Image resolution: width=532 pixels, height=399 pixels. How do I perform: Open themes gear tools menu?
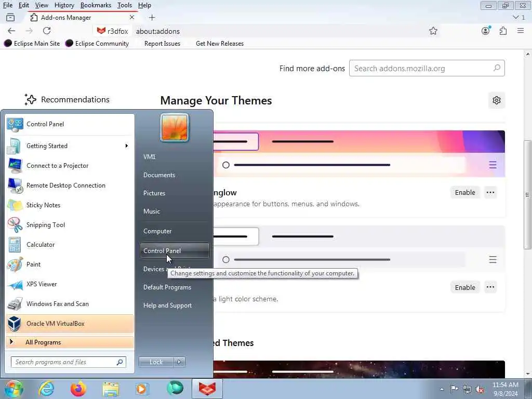coord(497,100)
